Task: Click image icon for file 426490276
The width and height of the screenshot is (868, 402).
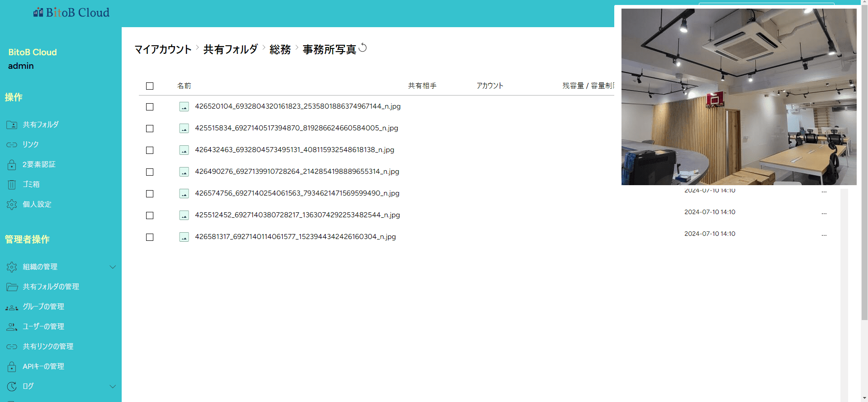Action: point(184,172)
